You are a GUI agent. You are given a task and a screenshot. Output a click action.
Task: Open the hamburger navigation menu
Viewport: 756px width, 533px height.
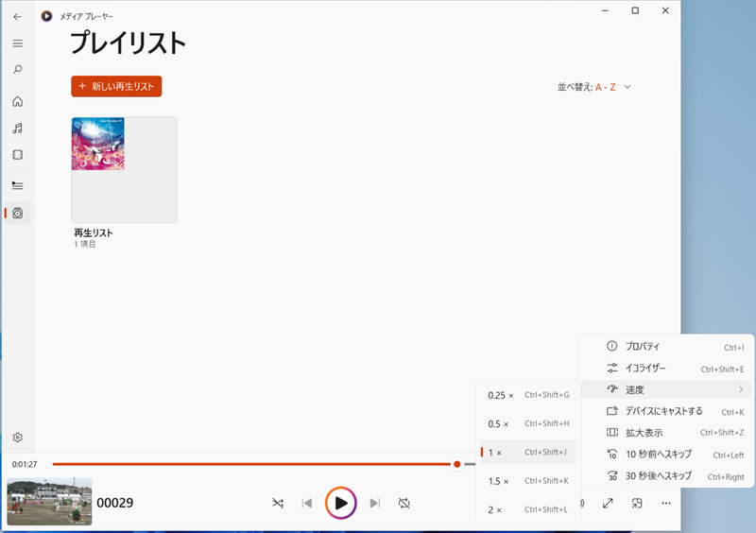tap(17, 43)
